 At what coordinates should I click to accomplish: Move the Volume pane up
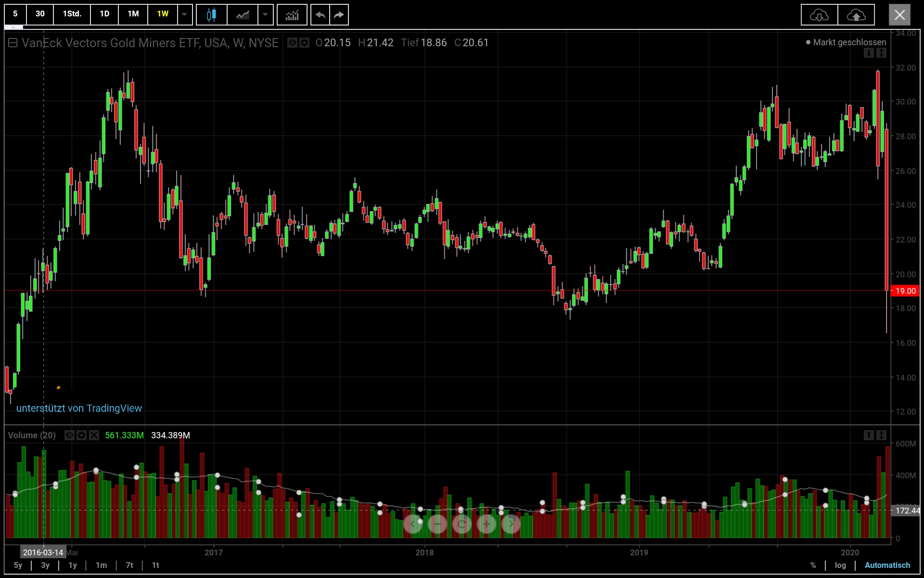[x=869, y=435]
